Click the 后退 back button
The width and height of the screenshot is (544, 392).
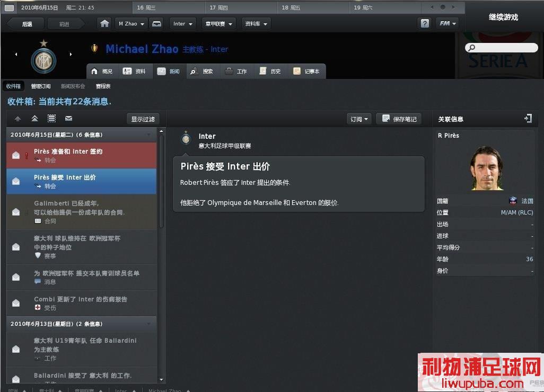[x=27, y=24]
